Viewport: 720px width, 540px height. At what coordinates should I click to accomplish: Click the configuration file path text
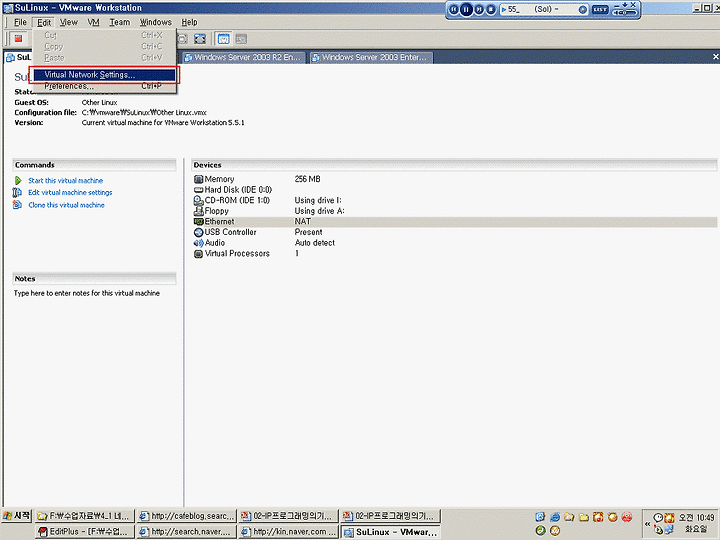(x=144, y=112)
